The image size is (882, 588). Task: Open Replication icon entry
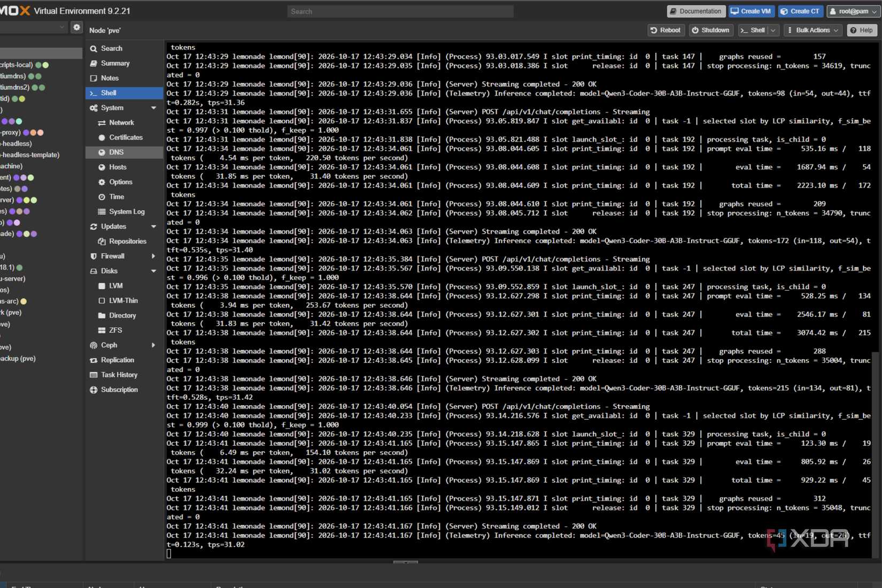(94, 360)
